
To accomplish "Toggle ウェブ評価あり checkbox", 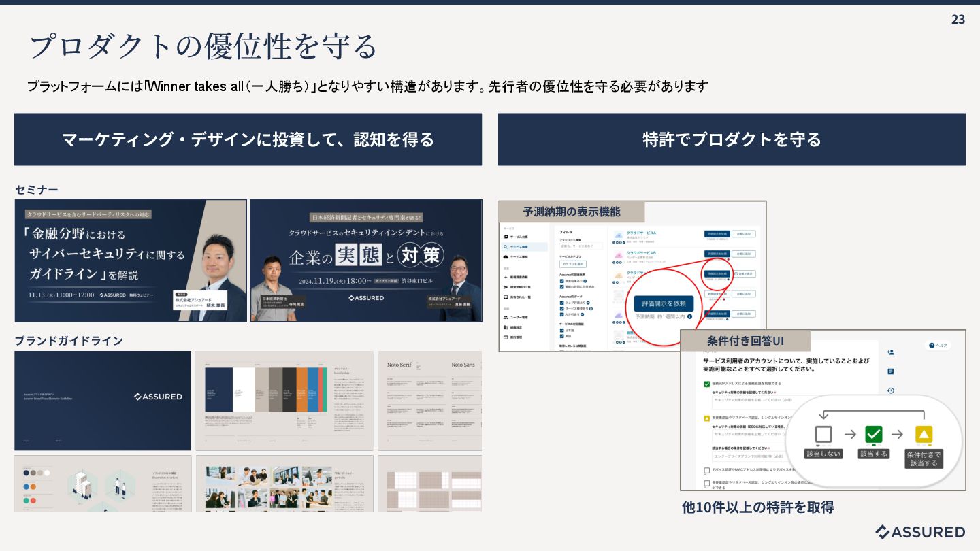I will tap(562, 303).
